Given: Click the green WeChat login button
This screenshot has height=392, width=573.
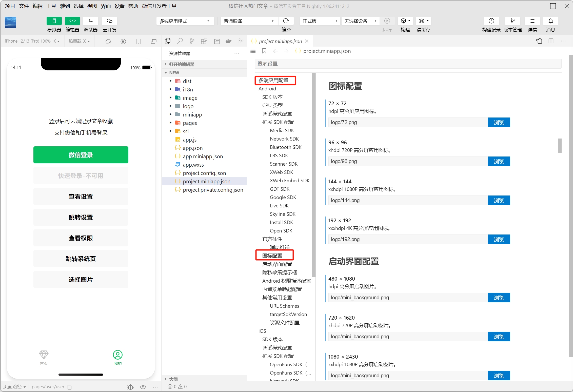Looking at the screenshot, I should tap(81, 155).
